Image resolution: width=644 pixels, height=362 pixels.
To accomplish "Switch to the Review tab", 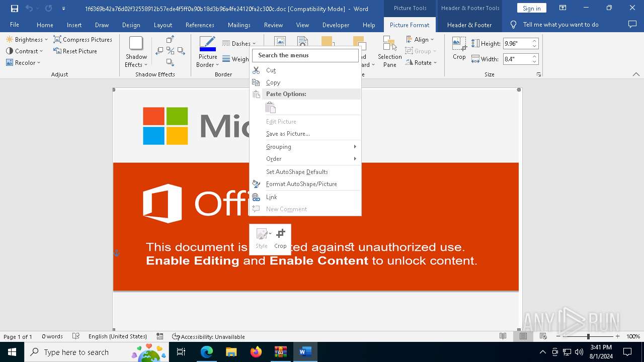I will [273, 25].
